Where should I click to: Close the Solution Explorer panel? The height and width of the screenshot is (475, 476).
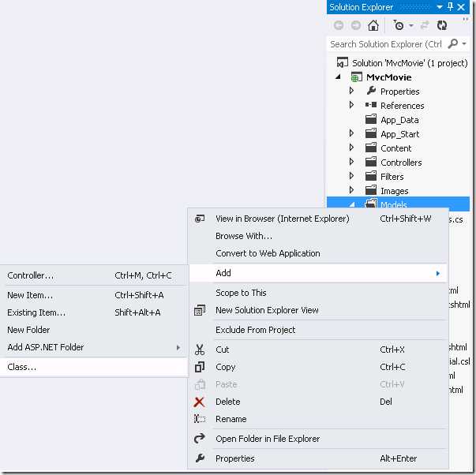click(x=461, y=6)
